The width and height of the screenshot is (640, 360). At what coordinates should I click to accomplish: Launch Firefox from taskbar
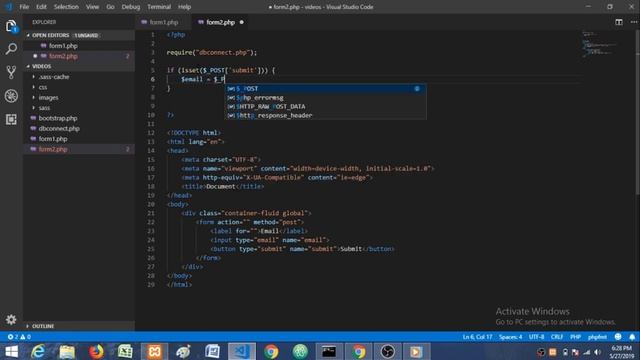96,351
